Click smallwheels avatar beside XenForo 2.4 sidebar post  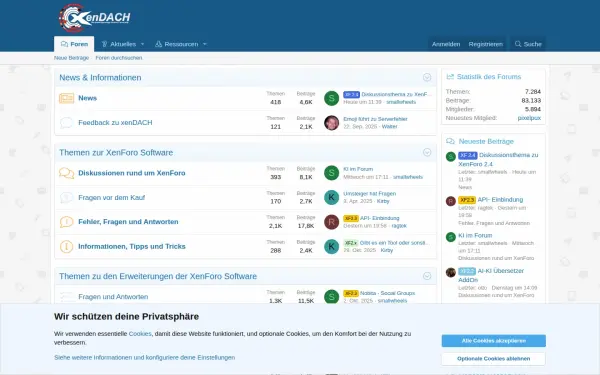[x=451, y=157]
